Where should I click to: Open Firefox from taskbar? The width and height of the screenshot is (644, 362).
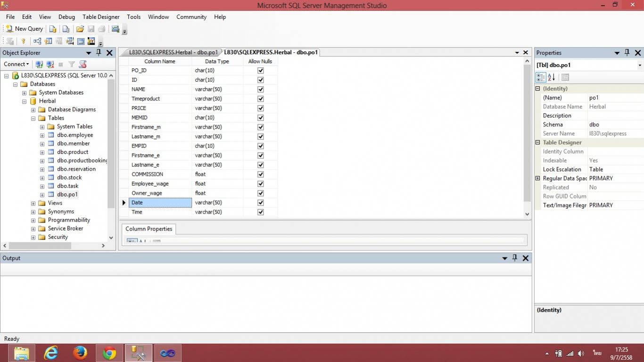(80, 353)
